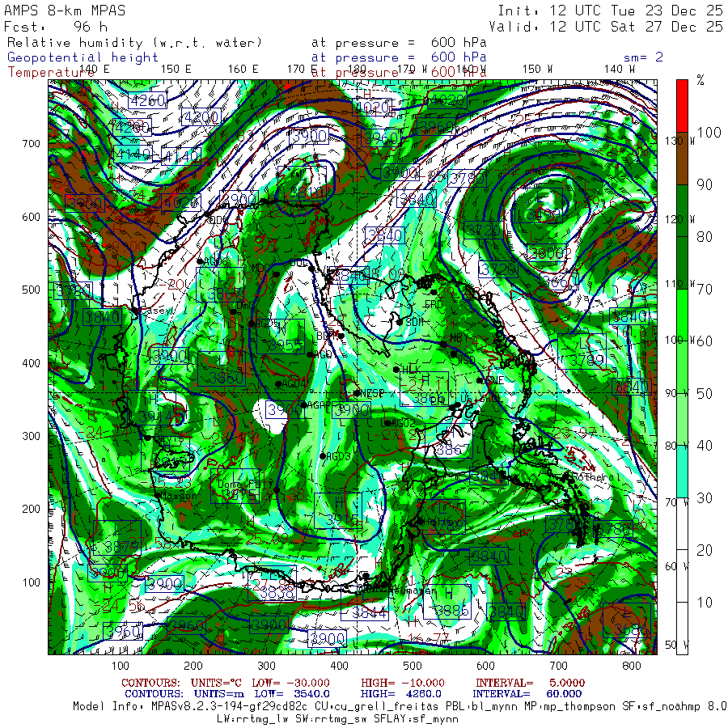Screen dimensions: 728x728
Task: Click the pale green 40-50% legend band
Action: 682,420
